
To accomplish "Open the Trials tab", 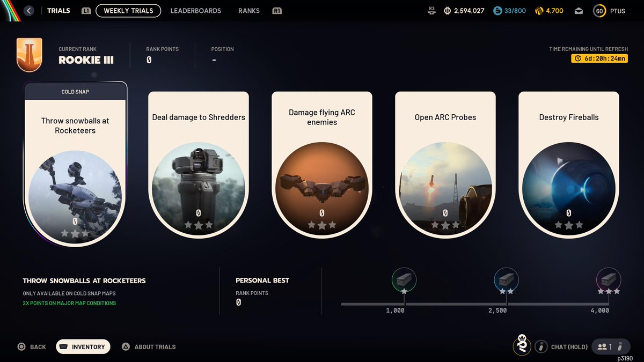I will pos(58,11).
